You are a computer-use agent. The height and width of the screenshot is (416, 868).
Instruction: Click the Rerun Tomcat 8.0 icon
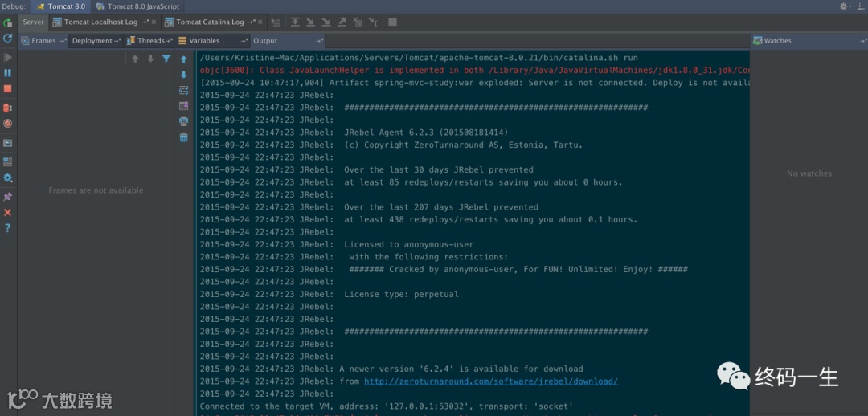pos(8,22)
